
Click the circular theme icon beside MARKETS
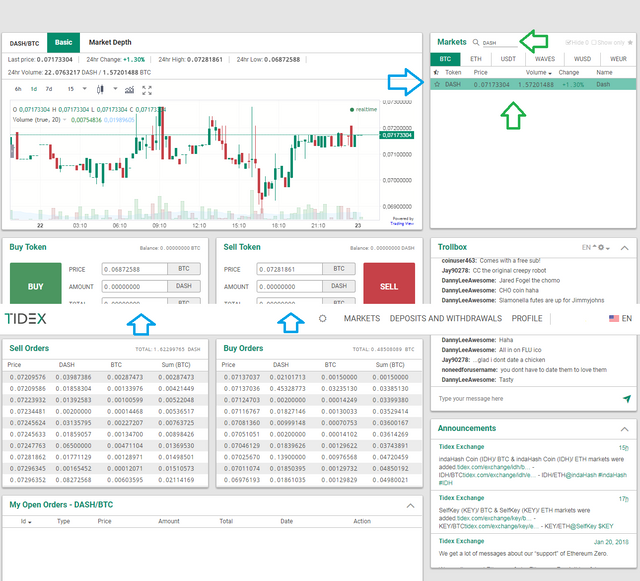[x=322, y=318]
